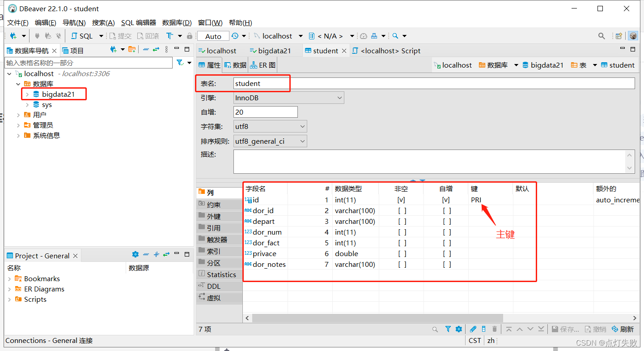Expand the Bookmarks folder in Project panel
The height and width of the screenshot is (351, 644).
(9, 278)
